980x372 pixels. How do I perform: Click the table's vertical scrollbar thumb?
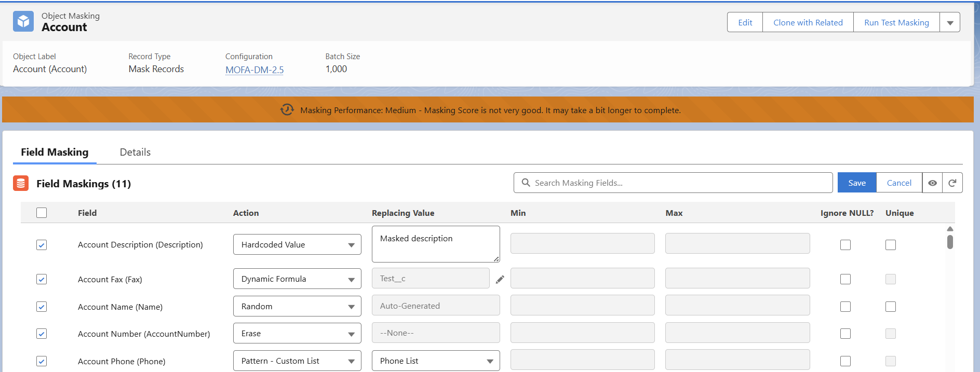click(949, 242)
